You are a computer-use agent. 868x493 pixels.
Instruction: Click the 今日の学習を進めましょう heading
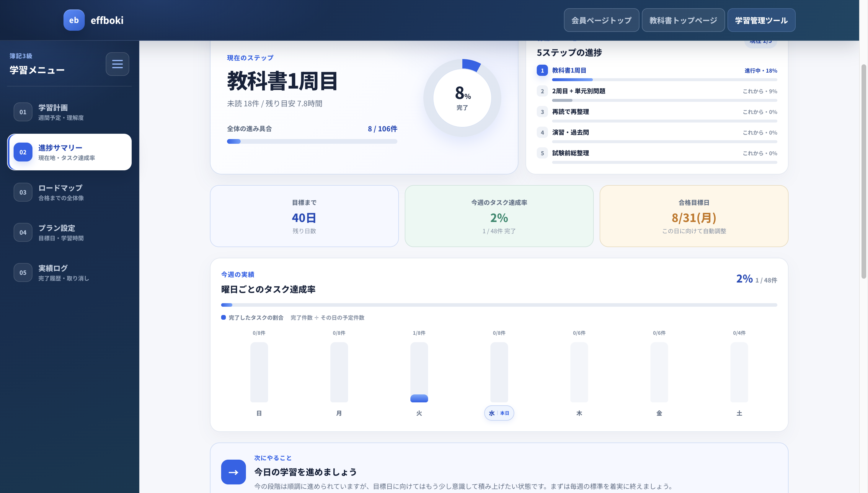point(305,472)
